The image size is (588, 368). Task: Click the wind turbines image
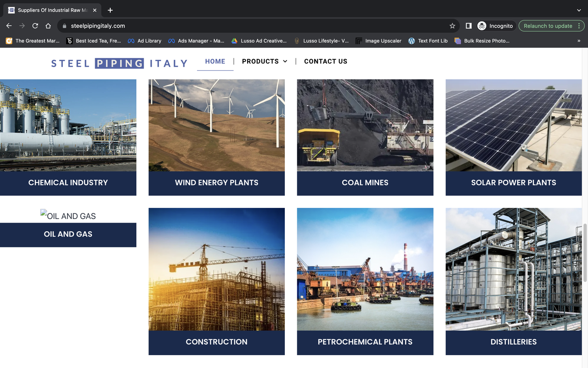pos(216,125)
